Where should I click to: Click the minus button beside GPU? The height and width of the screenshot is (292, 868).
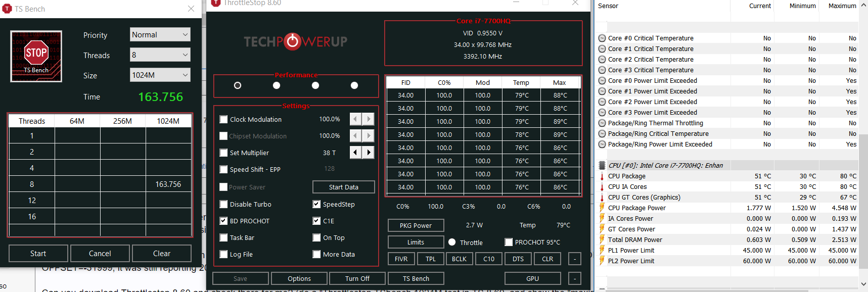pyautogui.click(x=575, y=279)
